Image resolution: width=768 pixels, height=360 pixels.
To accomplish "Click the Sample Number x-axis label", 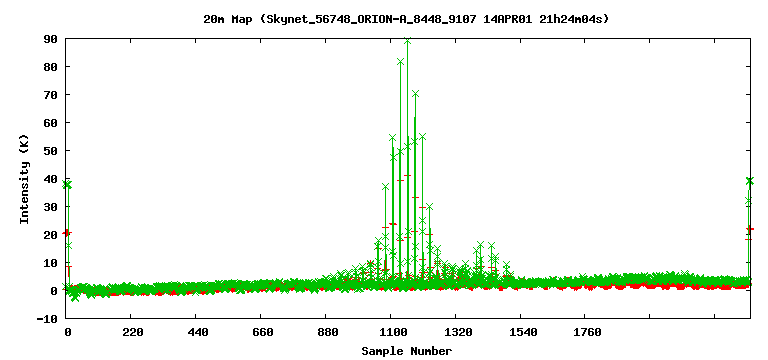I will pyautogui.click(x=407, y=351).
